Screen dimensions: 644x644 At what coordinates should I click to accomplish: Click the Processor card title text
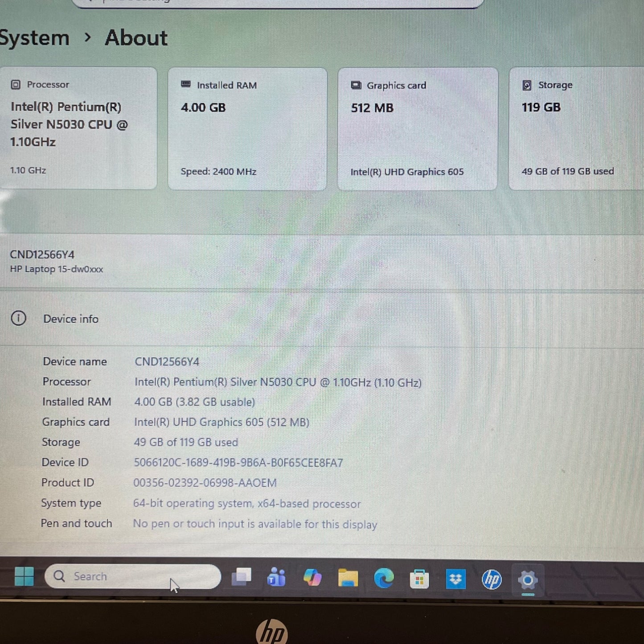tap(48, 85)
